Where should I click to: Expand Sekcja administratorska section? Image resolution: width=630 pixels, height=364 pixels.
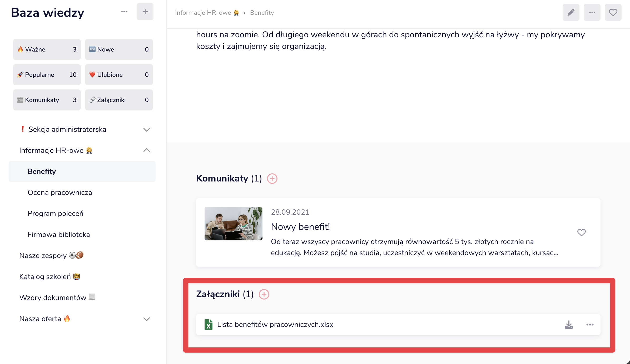tap(146, 130)
